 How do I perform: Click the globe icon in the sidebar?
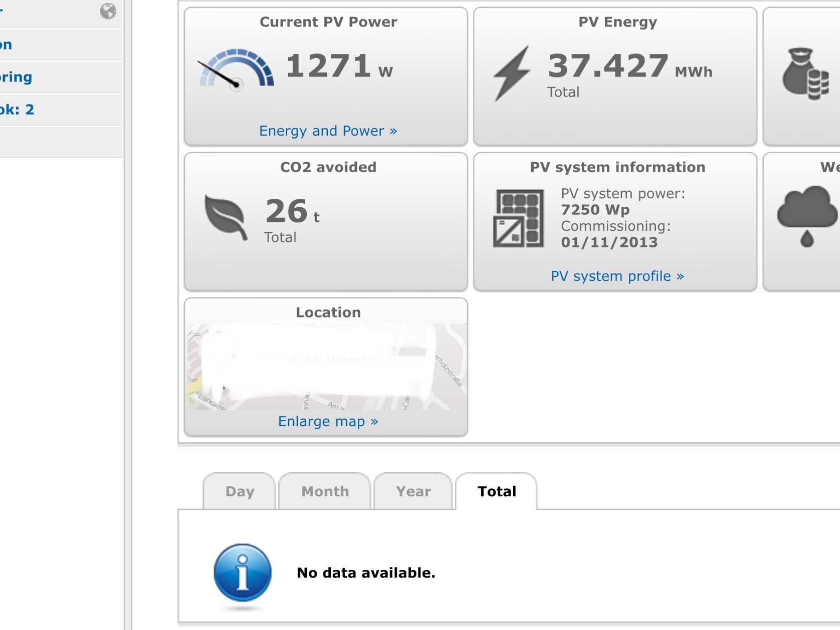tap(108, 11)
